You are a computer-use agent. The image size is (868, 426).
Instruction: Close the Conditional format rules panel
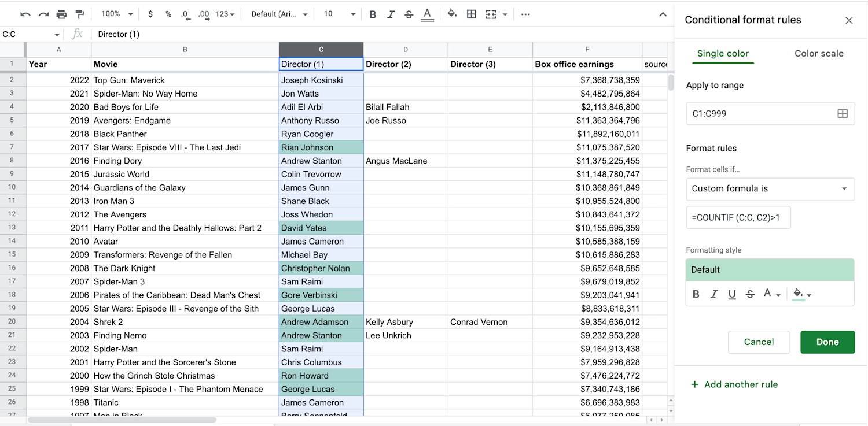coord(849,20)
